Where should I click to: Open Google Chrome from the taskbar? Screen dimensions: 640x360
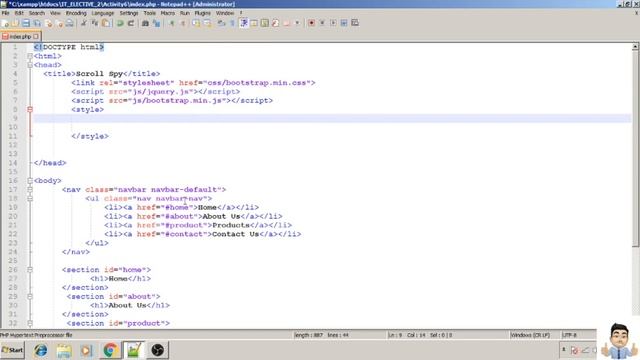coord(110,350)
